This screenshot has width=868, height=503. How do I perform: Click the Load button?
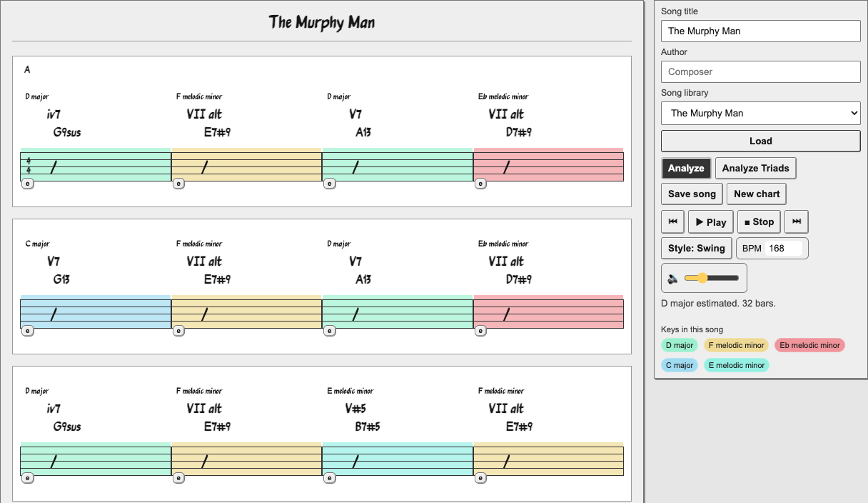click(761, 141)
